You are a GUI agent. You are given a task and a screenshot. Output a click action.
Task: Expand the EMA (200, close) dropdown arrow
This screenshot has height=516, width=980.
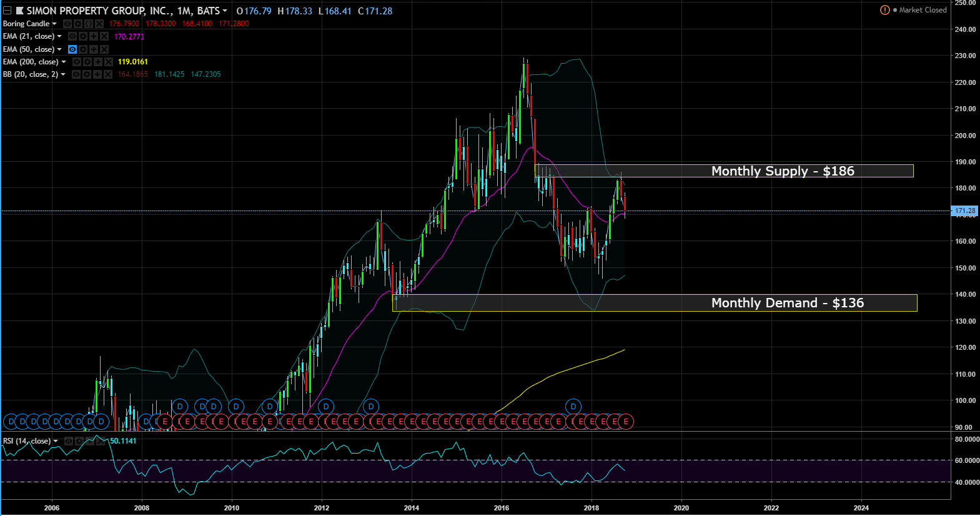coord(64,62)
